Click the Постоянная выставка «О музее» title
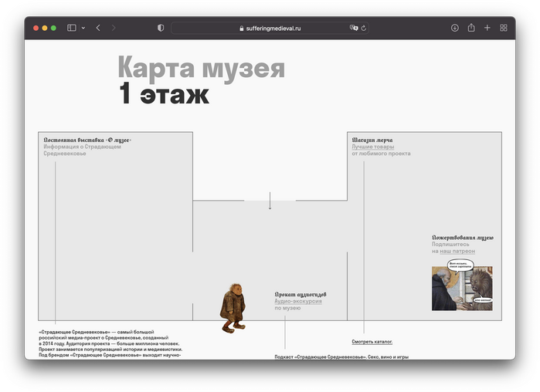 [x=87, y=140]
